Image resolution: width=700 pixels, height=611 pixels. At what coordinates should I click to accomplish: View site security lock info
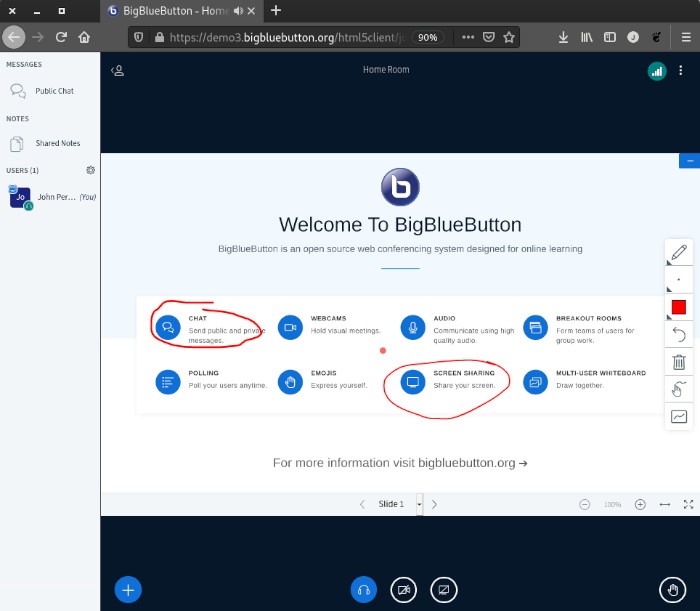click(159, 37)
